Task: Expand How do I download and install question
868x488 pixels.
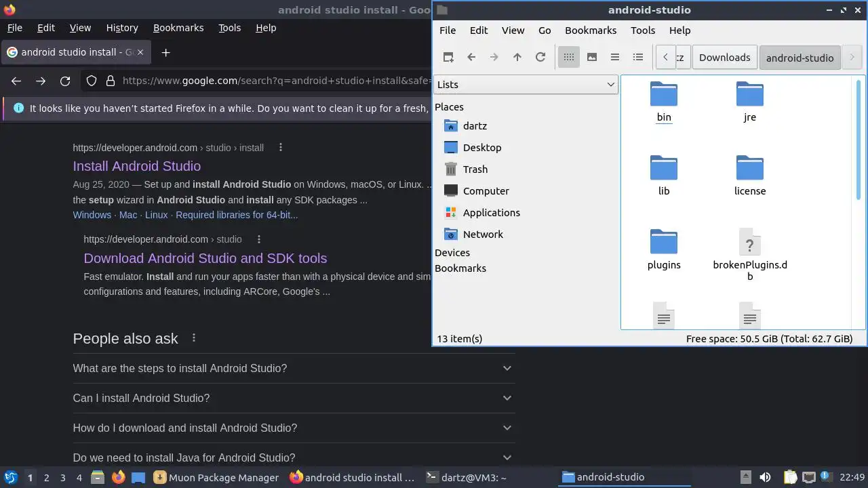Action: point(294,428)
